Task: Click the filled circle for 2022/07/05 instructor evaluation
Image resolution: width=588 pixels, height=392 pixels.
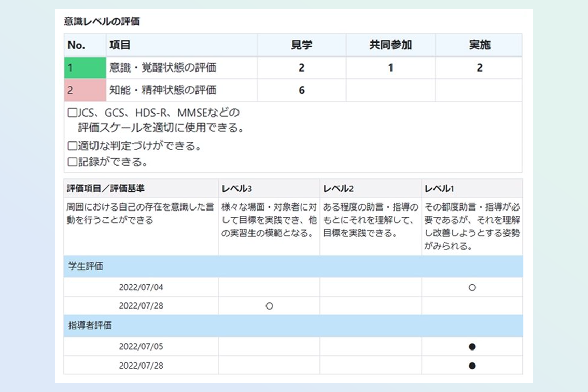Action: click(472, 347)
